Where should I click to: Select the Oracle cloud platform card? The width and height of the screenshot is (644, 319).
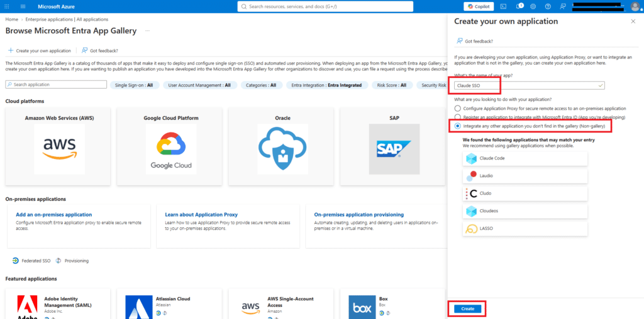tap(281, 146)
